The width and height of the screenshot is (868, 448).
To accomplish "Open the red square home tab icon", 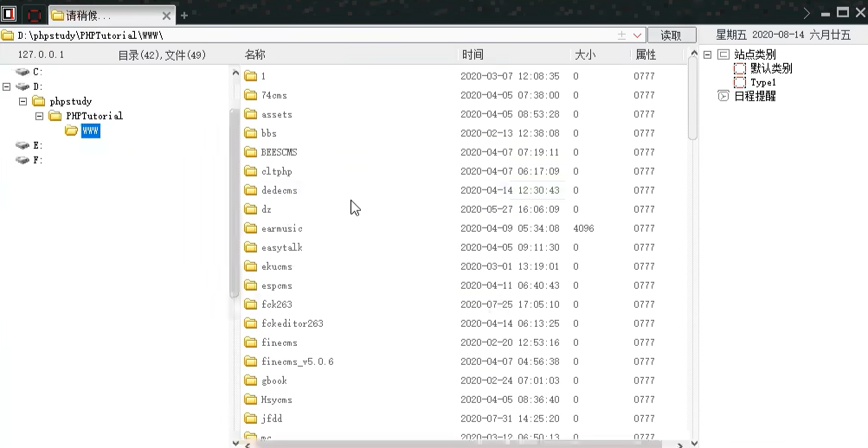I will click(35, 15).
